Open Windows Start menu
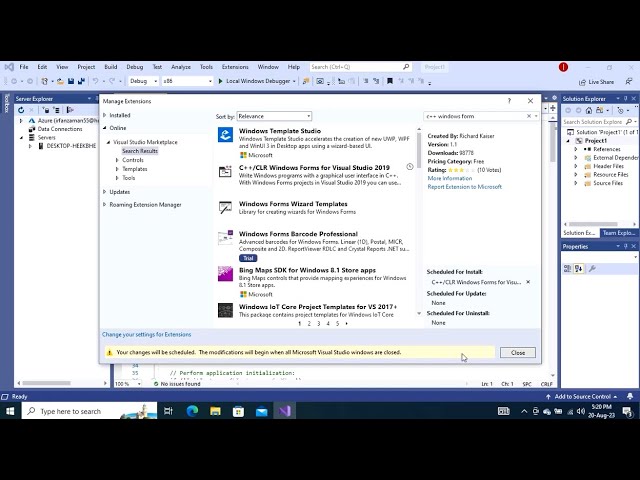This screenshot has width=640, height=480. (x=10, y=411)
